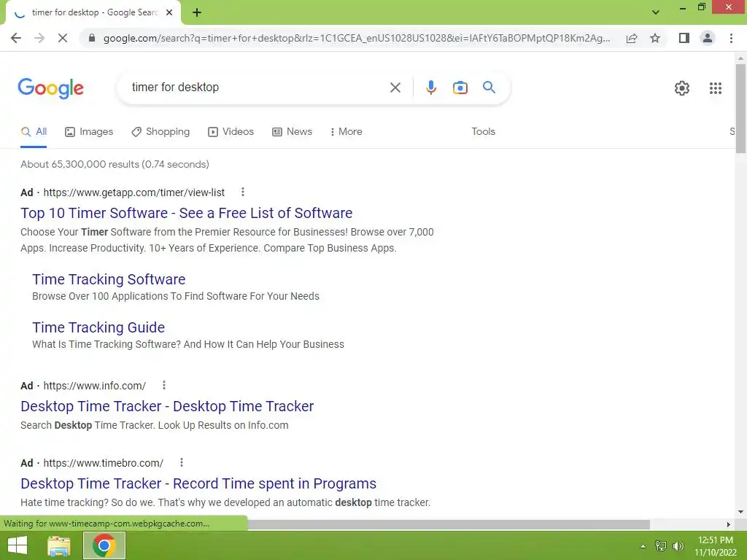This screenshot has height=560, width=747.
Task: Stop loading the page
Action: (63, 38)
